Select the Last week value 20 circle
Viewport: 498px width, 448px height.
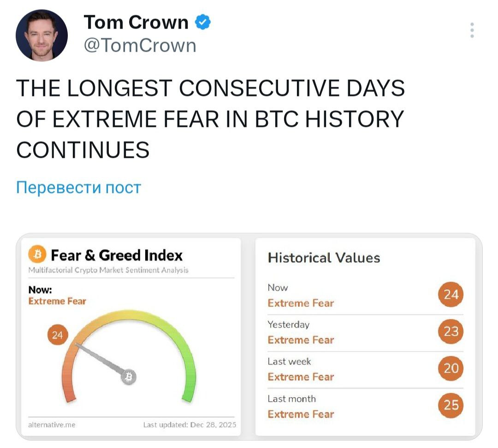pyautogui.click(x=451, y=368)
